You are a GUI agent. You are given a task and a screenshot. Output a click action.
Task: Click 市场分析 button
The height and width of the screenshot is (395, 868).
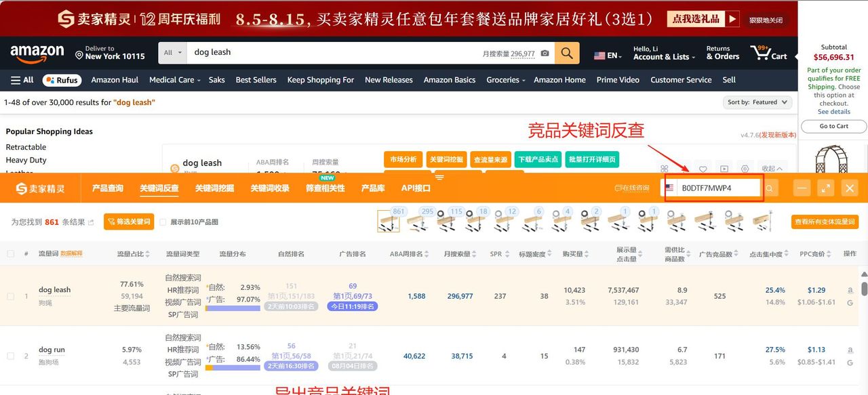coord(403,159)
